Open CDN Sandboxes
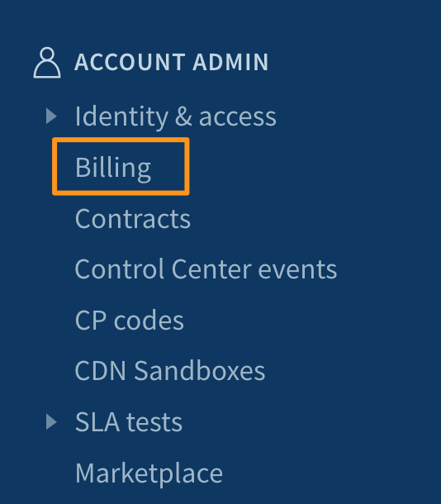Screen dimensions: 441x504 (170, 371)
